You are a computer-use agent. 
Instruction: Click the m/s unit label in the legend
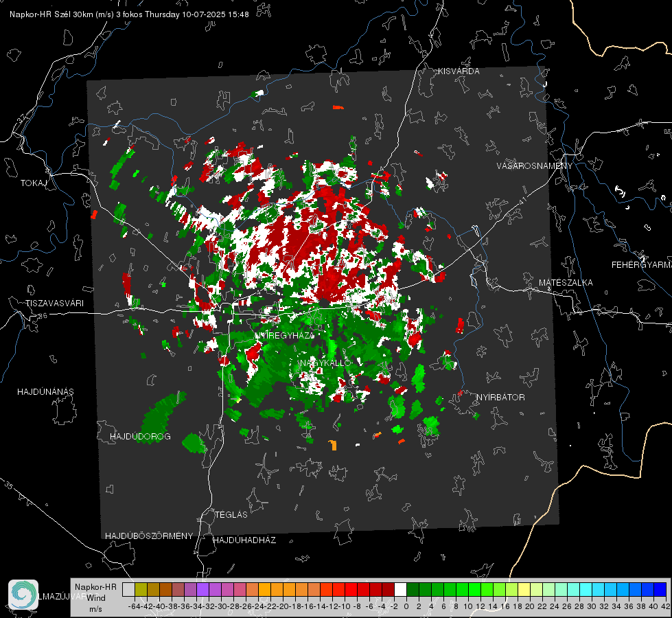click(95, 609)
